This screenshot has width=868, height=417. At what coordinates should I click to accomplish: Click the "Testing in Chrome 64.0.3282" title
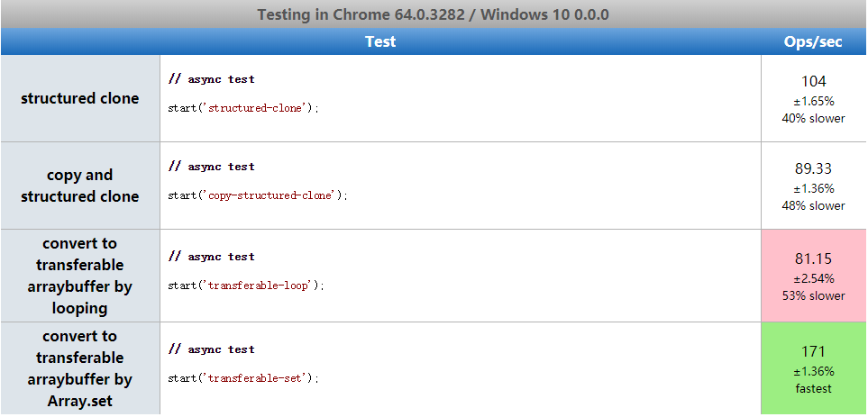pyautogui.click(x=433, y=15)
